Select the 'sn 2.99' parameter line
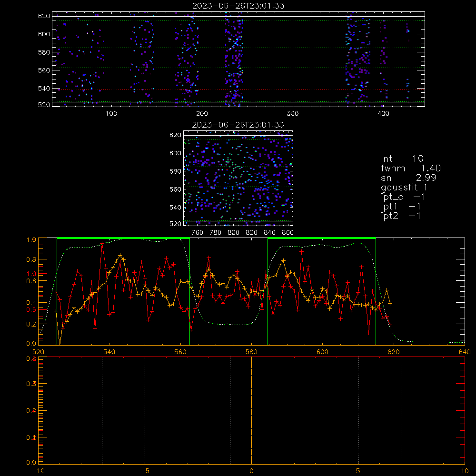The height and width of the screenshot is (476, 476). (408, 178)
